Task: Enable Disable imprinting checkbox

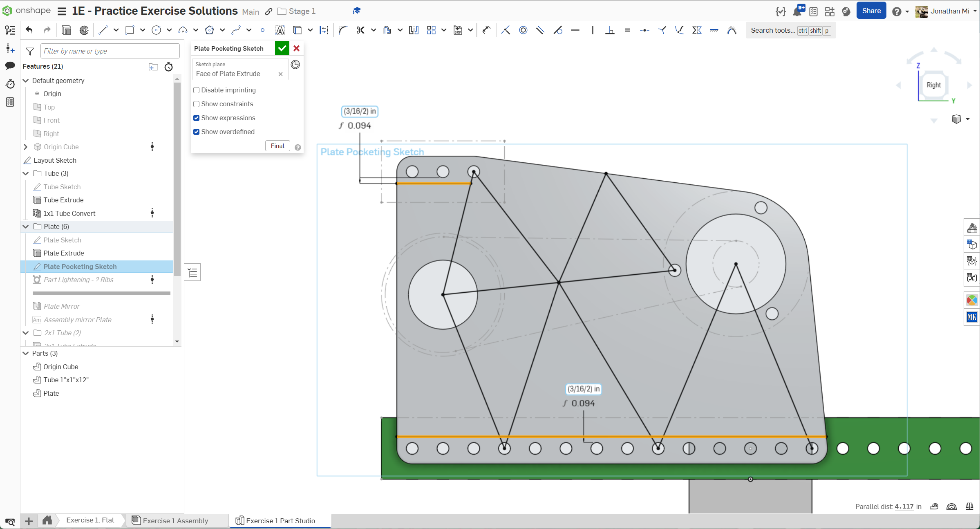Action: (x=197, y=90)
